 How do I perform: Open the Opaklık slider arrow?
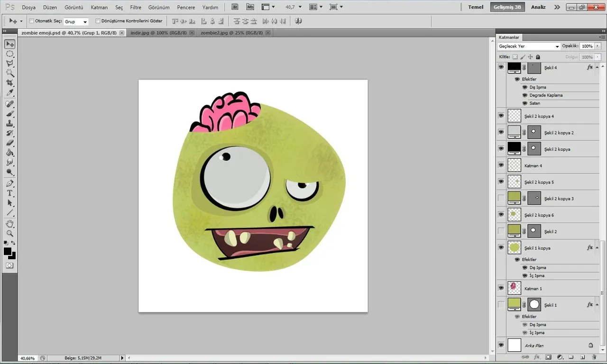click(x=598, y=46)
